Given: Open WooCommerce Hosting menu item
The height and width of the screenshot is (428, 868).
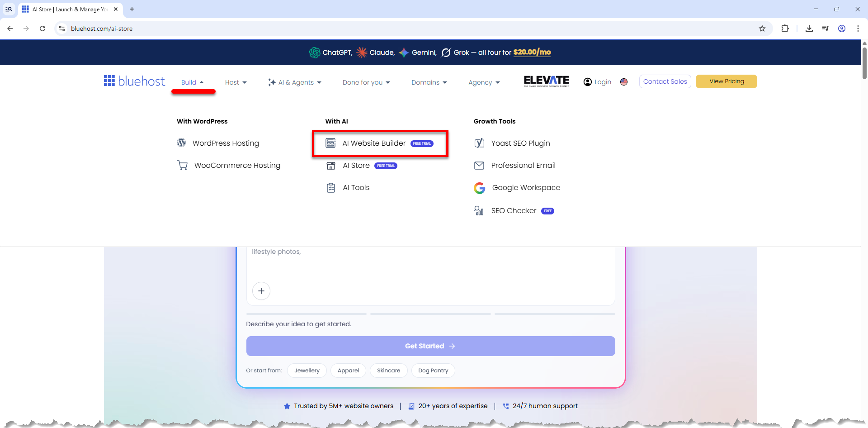Looking at the screenshot, I should click(x=229, y=165).
